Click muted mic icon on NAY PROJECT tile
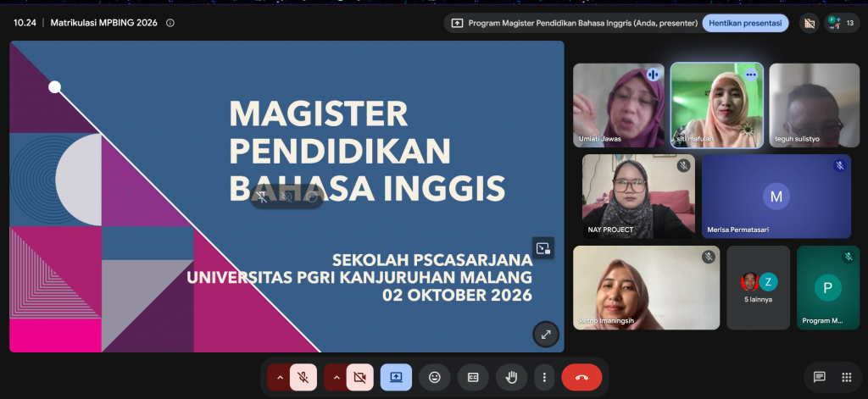The image size is (868, 399). 683,165
